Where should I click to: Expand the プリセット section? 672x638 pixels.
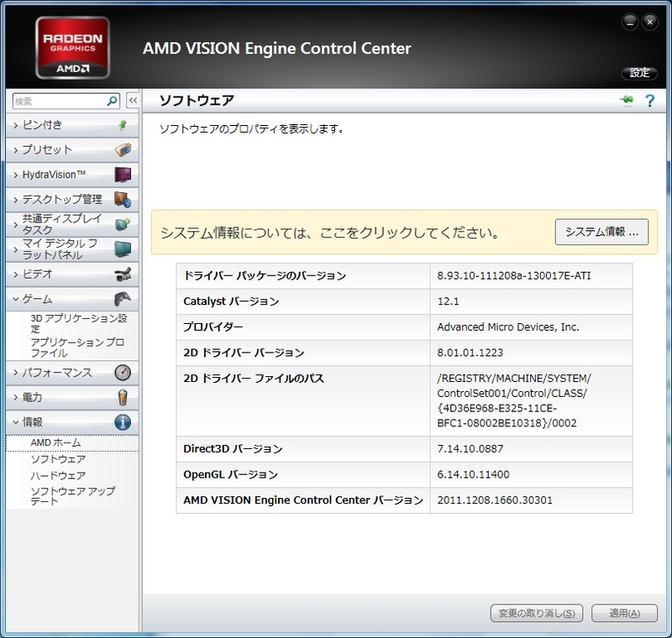pos(72,150)
